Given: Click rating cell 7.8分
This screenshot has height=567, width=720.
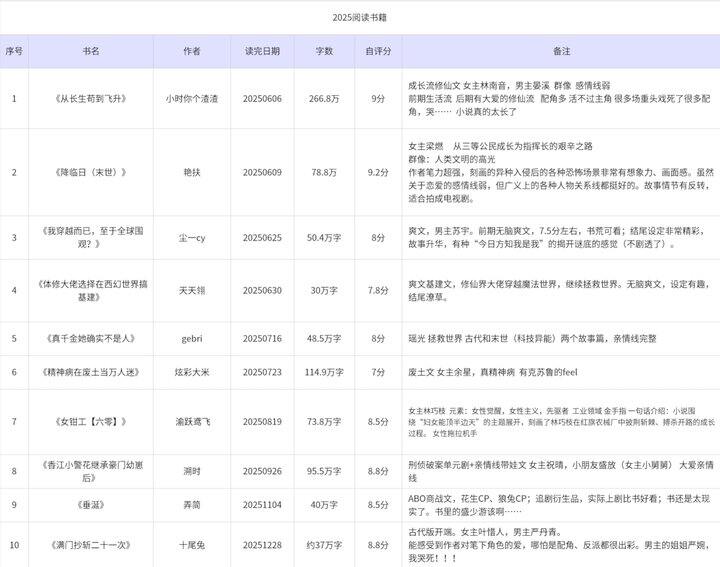Looking at the screenshot, I should coord(378,291).
